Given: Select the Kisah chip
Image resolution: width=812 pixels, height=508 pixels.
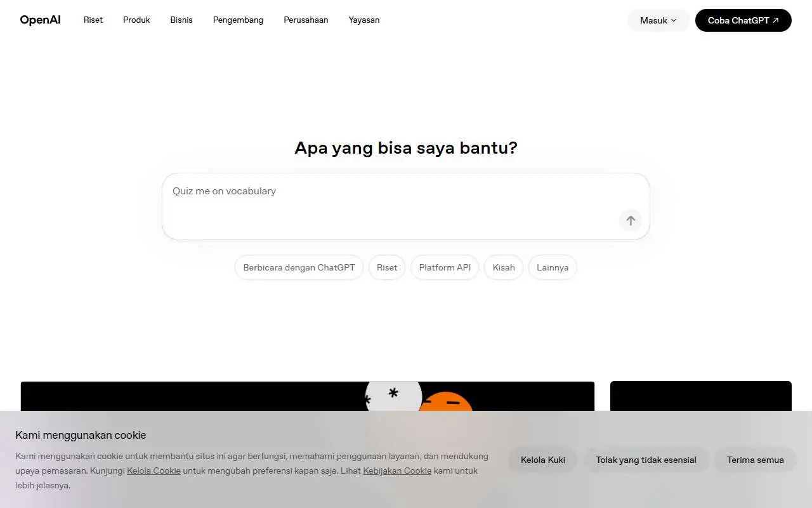Looking at the screenshot, I should click(x=504, y=267).
